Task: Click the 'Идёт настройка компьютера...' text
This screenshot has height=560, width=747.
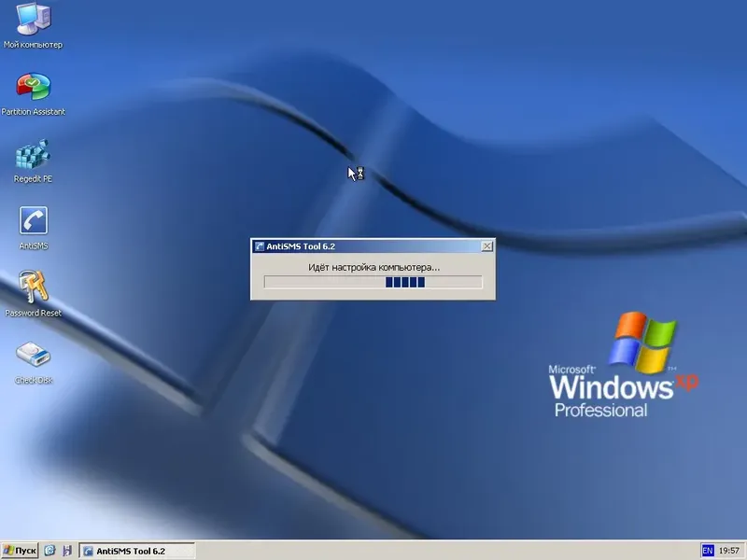Action: coord(374,267)
